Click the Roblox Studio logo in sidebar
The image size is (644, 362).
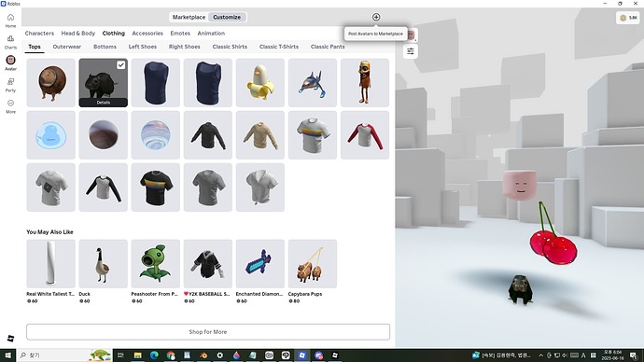click(x=10, y=338)
